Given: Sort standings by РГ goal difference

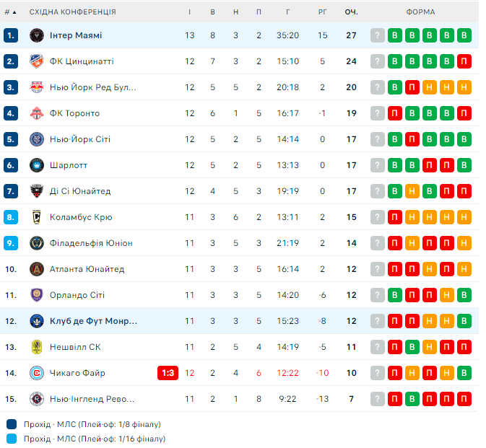Looking at the screenshot, I should [x=322, y=12].
